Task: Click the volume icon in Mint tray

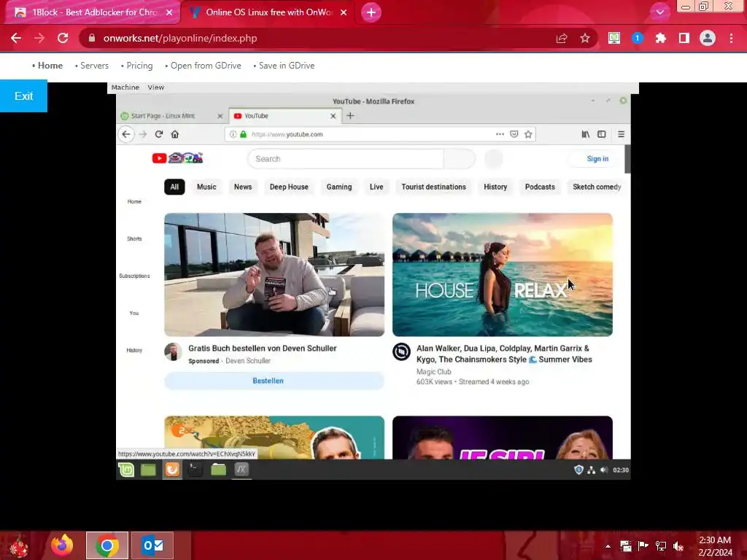Action: click(x=604, y=470)
